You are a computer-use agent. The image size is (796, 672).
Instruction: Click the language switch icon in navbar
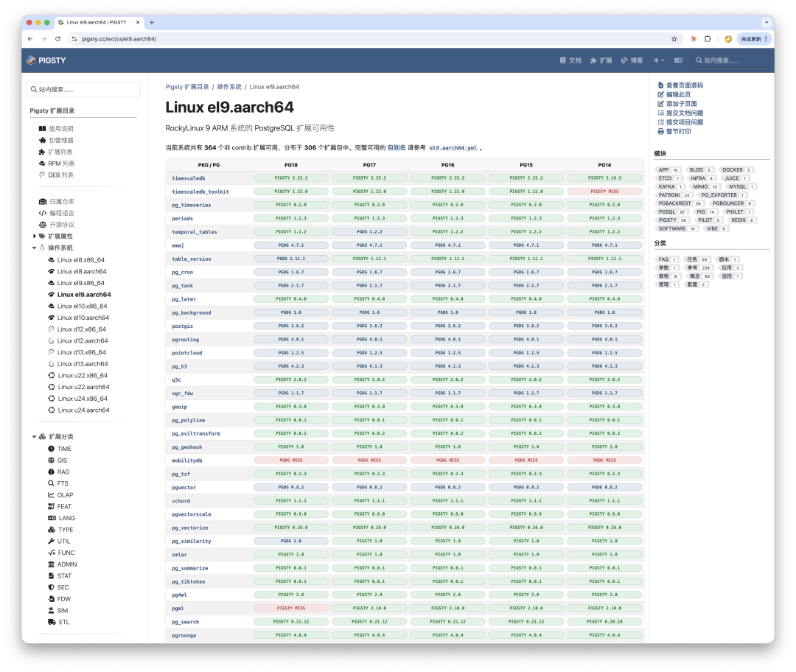678,60
